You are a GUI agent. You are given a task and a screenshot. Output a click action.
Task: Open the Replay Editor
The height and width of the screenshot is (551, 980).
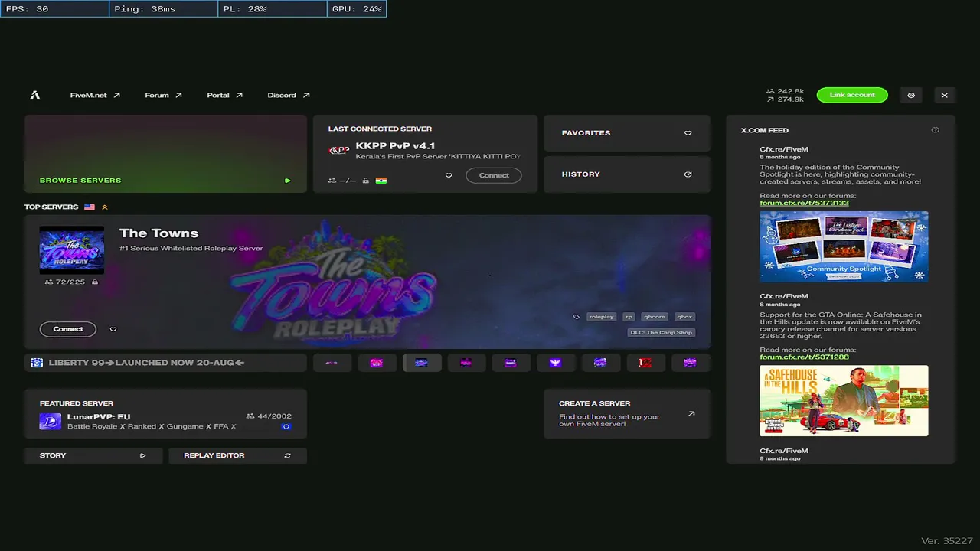tap(237, 455)
